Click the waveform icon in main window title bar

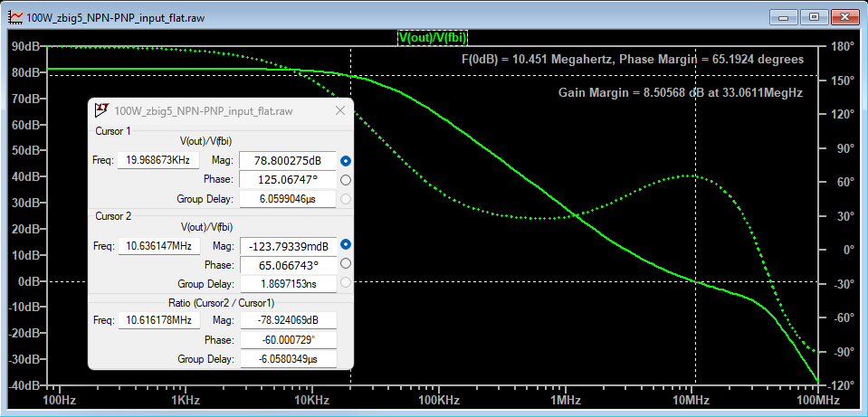pyautogui.click(x=16, y=17)
